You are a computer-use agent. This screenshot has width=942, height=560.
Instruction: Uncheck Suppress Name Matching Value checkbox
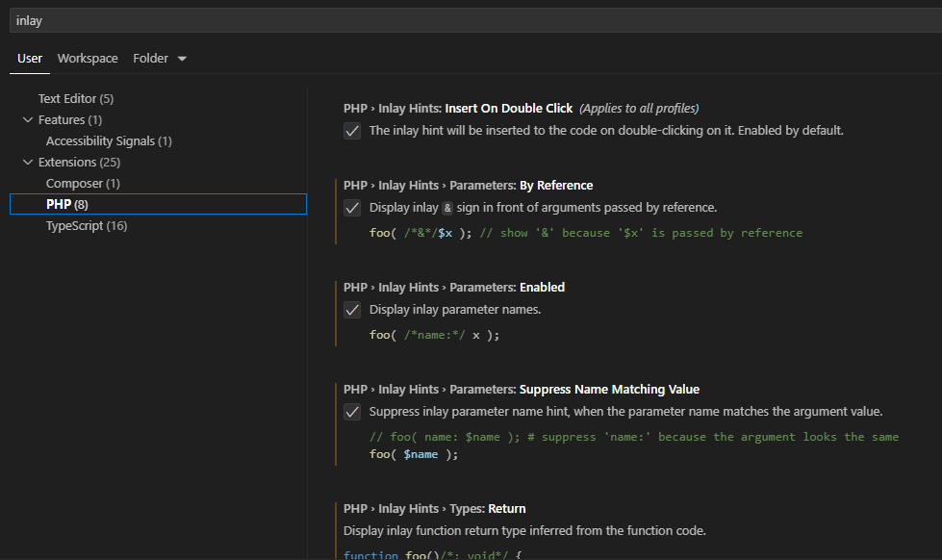(352, 412)
